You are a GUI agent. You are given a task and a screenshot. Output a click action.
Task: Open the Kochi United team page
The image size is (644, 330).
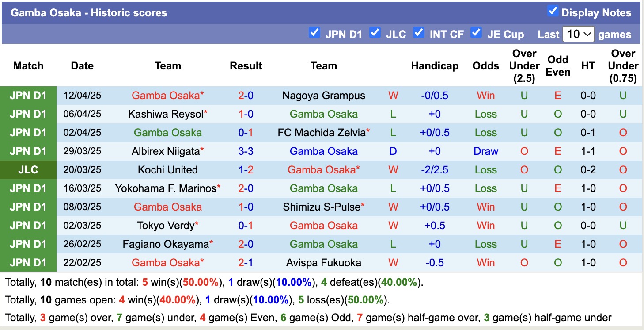pyautogui.click(x=168, y=169)
